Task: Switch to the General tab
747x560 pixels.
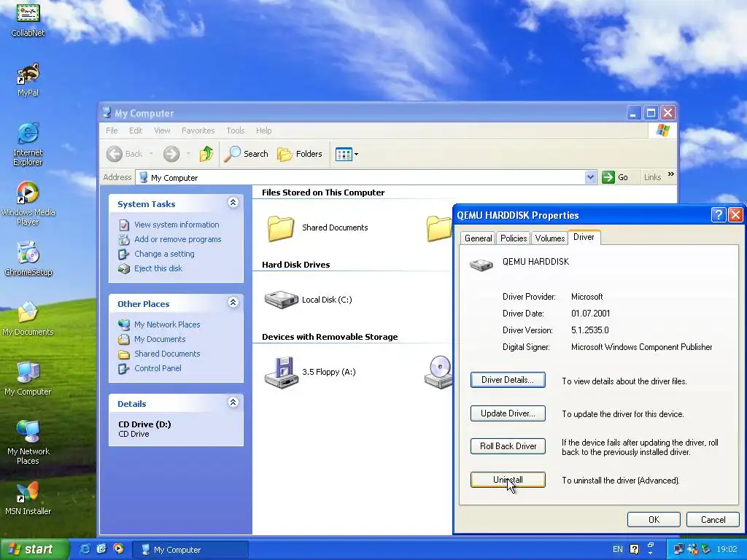Action: 479,238
